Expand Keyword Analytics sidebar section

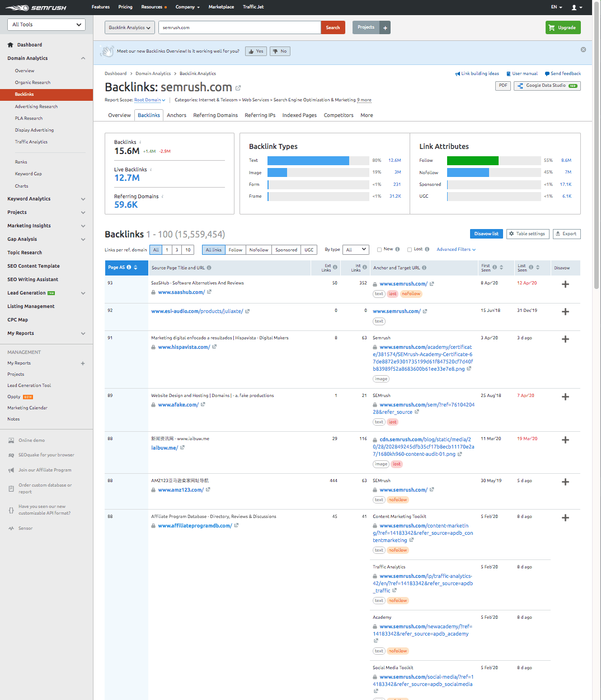point(83,199)
